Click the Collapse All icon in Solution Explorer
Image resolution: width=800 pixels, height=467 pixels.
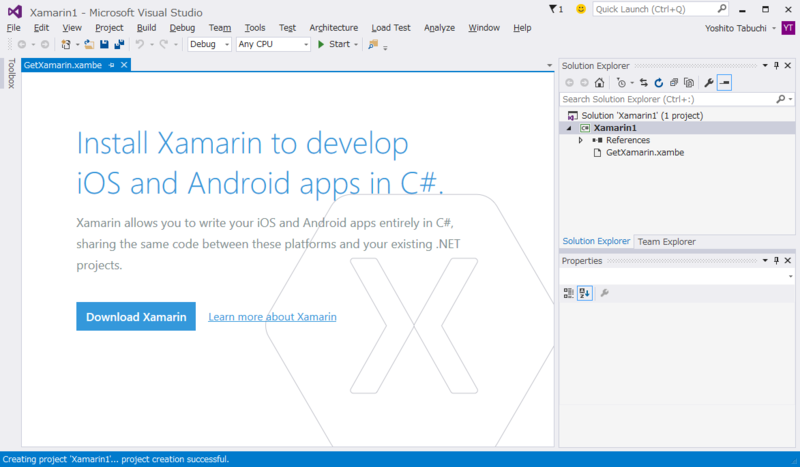[x=673, y=83]
